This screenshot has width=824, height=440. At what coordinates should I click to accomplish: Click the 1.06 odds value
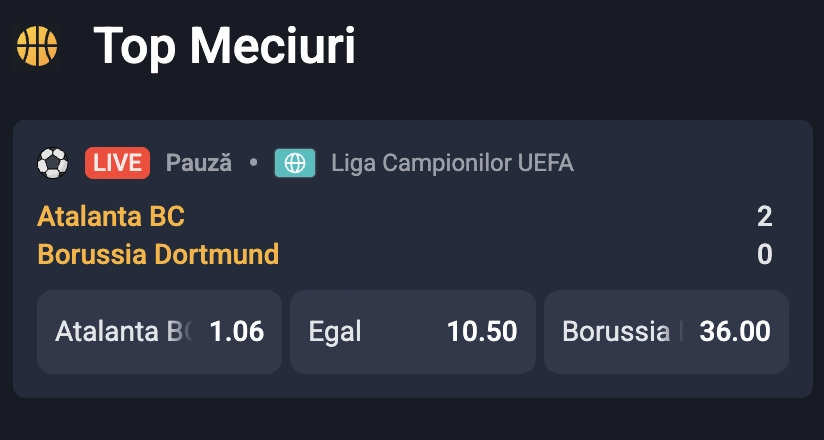(237, 332)
